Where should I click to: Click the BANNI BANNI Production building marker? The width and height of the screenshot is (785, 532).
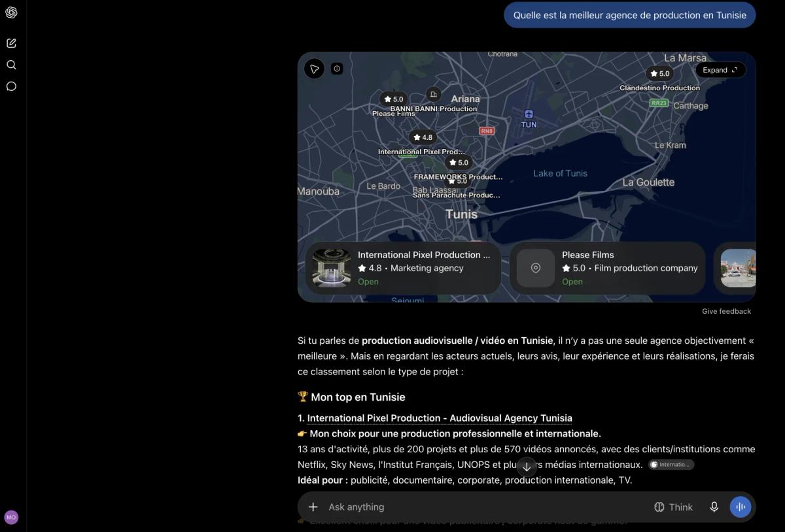433,95
